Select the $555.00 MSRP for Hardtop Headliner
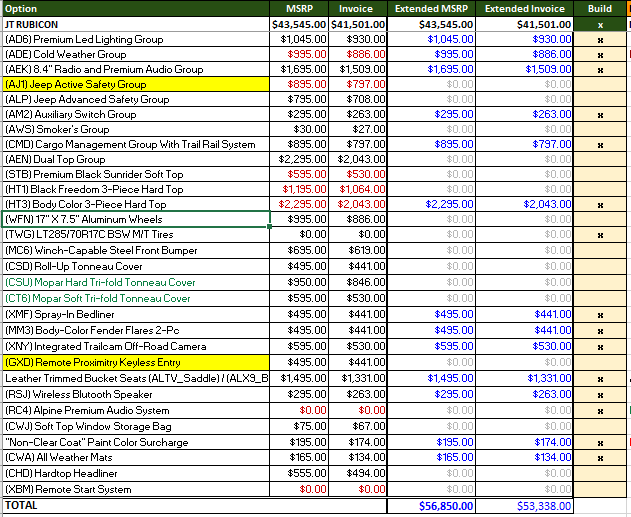 click(x=299, y=474)
